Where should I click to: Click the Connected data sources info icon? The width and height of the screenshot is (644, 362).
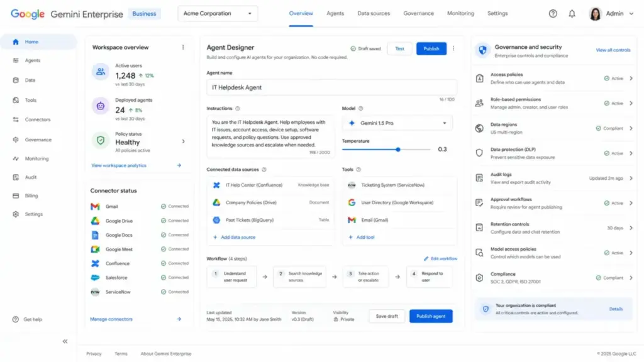pyautogui.click(x=264, y=170)
